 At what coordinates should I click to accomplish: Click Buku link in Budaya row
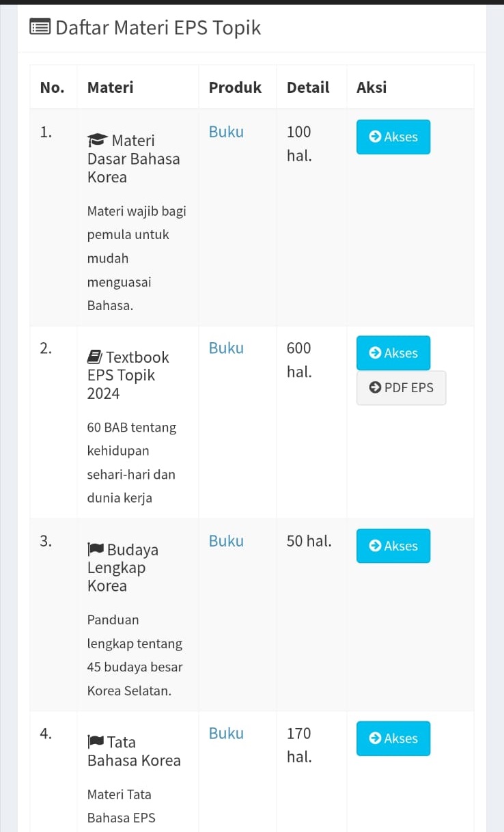(226, 541)
